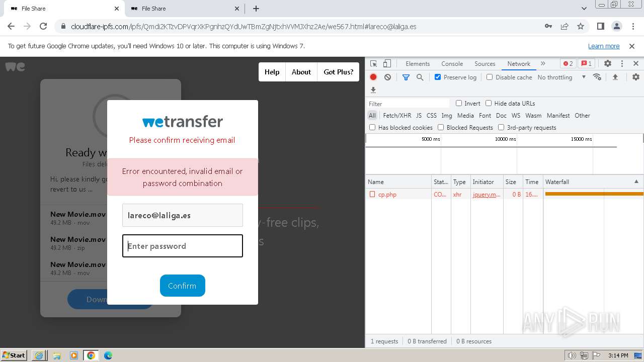Click the lareco@laliga.es email field
Image resolution: width=644 pixels, height=362 pixels.
coord(183,215)
